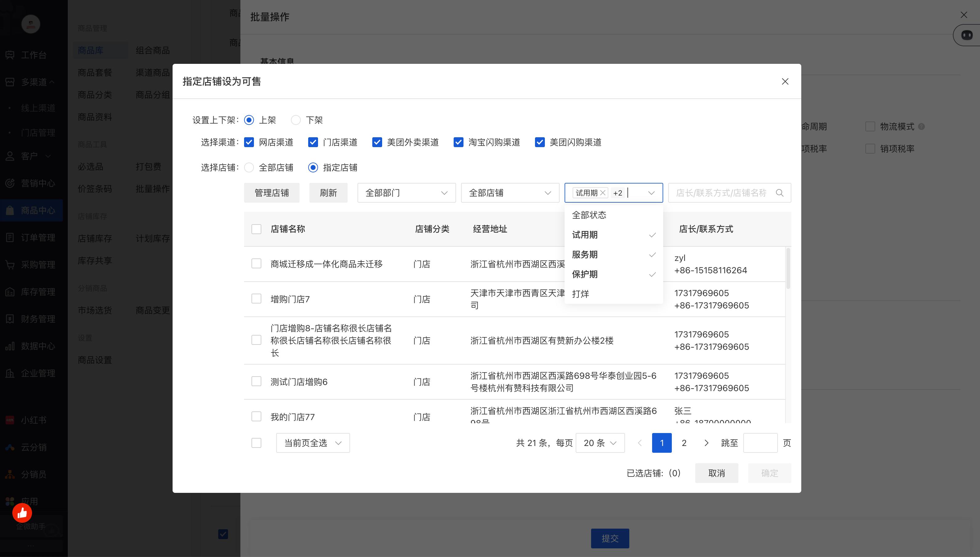The width and height of the screenshot is (980, 557).
Task: Click the search magnifier icon in store search
Action: [780, 193]
